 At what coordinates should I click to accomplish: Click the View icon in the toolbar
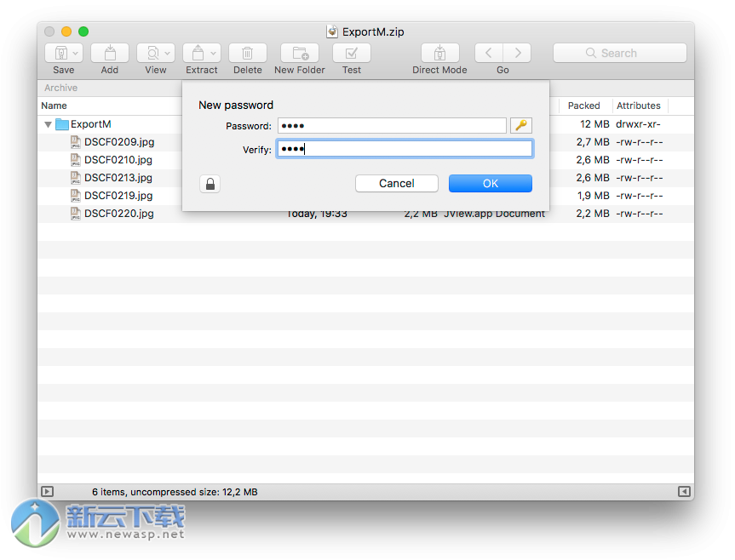point(152,51)
